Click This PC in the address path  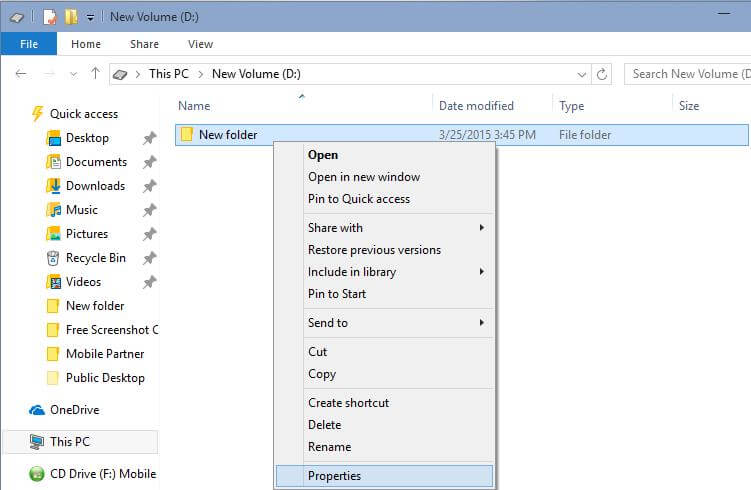169,74
